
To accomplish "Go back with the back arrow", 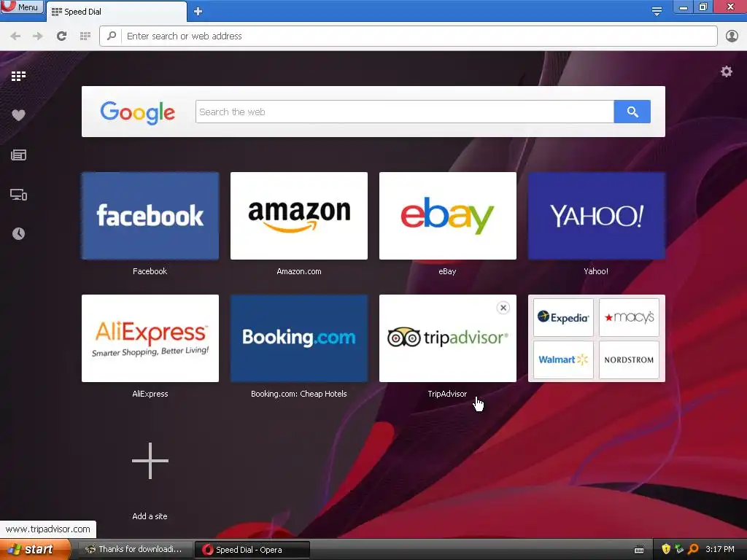I will [15, 36].
